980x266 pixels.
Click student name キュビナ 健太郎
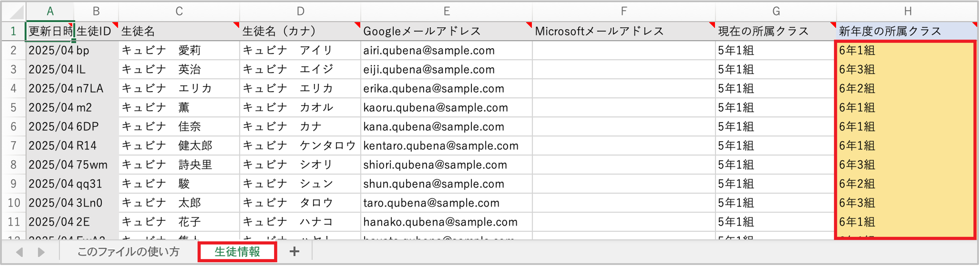[179, 145]
